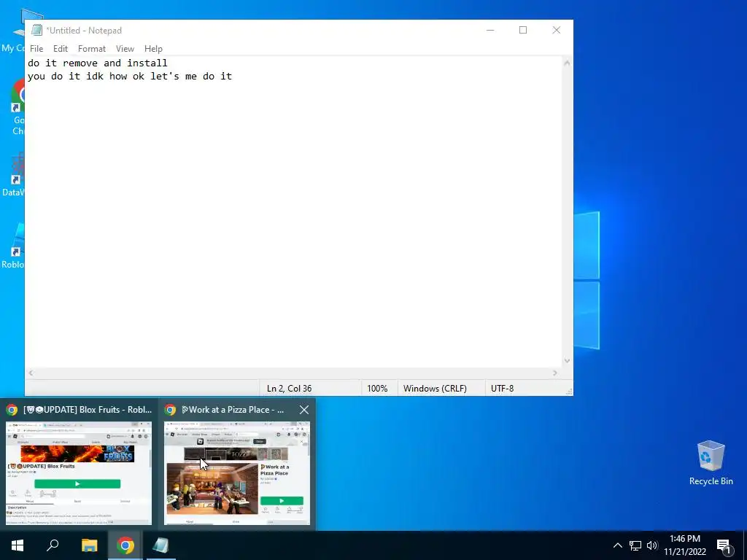Open the Action Center notifications icon
This screenshot has width=747, height=560.
[724, 545]
